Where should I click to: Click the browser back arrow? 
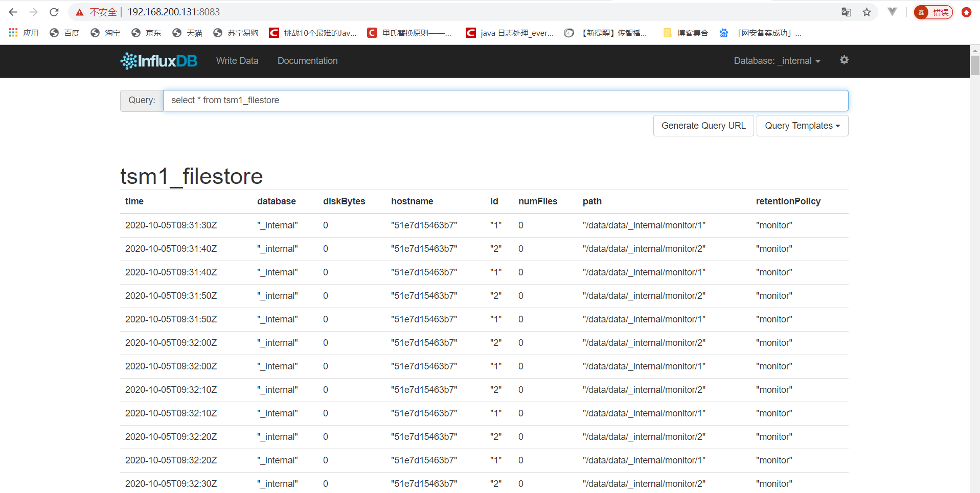point(13,12)
